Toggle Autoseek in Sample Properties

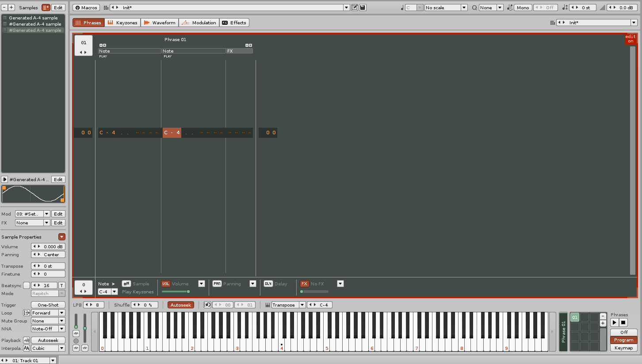(x=48, y=340)
